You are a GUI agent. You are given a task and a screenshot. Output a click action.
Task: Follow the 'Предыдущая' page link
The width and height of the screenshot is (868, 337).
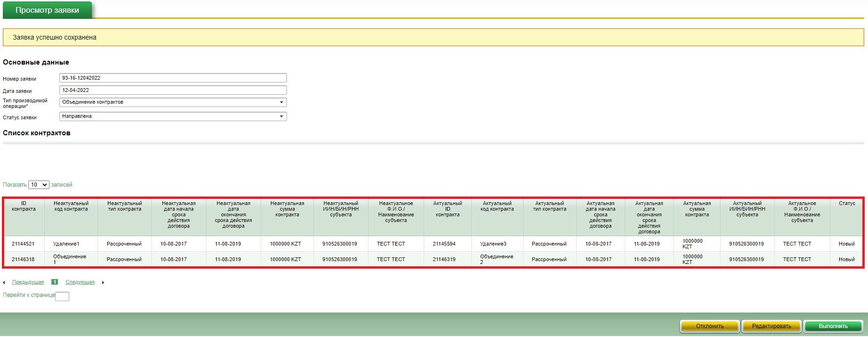[28, 282]
